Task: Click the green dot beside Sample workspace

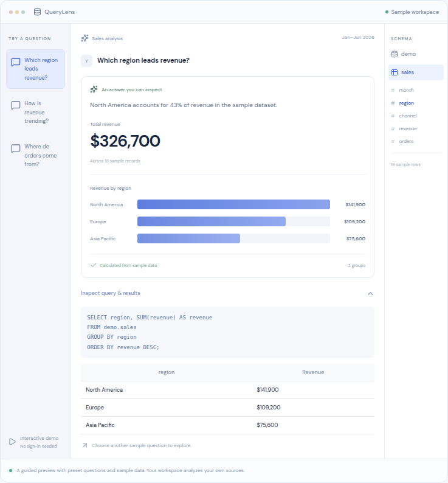Action: (x=387, y=12)
